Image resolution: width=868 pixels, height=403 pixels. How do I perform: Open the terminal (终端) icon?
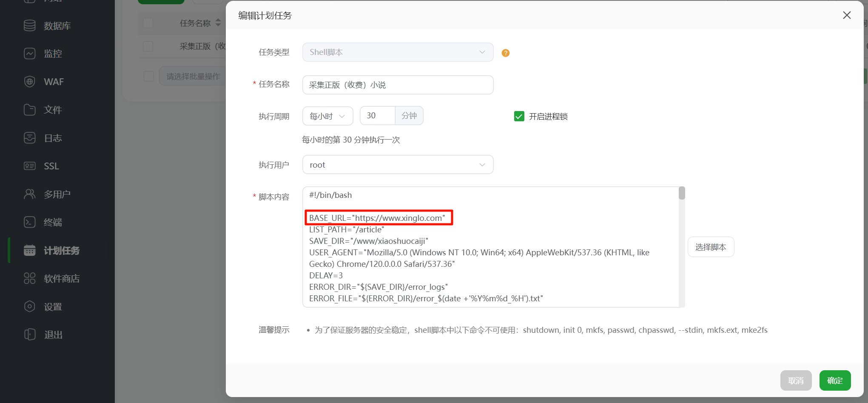29,222
